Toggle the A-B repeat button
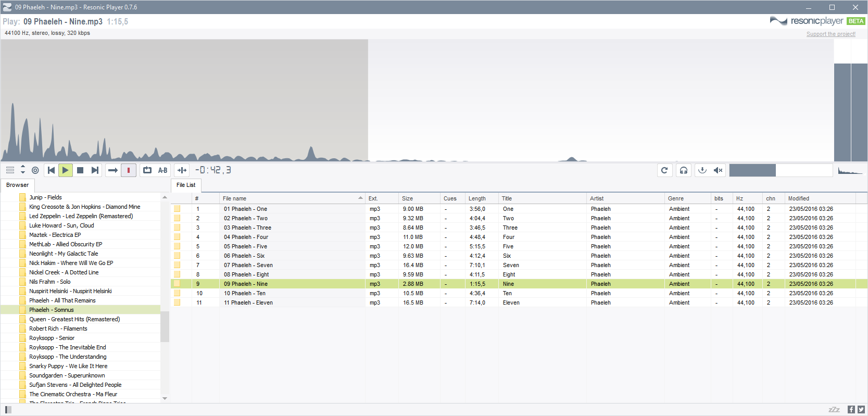The height and width of the screenshot is (416, 868). (162, 170)
